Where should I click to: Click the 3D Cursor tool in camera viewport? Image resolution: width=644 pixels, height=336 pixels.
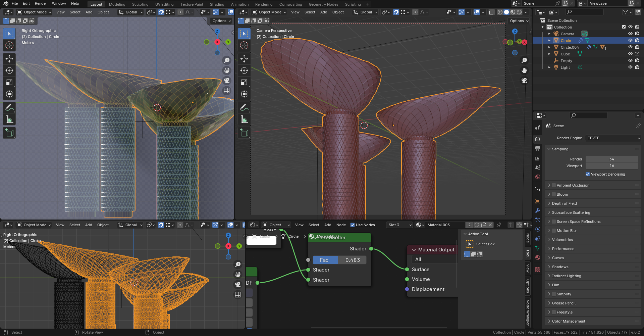244,45
